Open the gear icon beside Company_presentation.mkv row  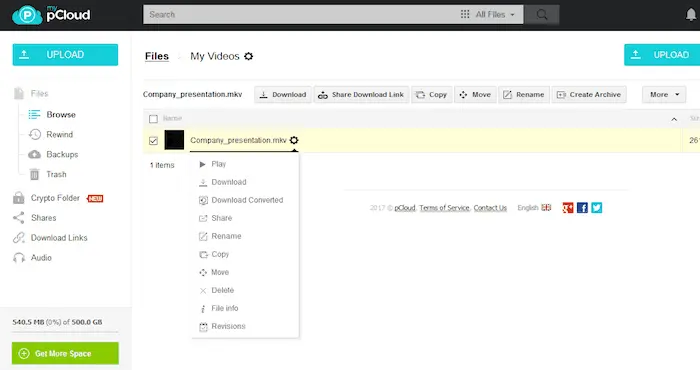coord(294,140)
